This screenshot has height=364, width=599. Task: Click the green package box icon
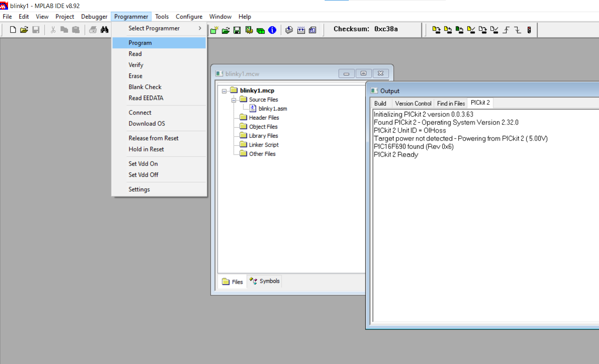pos(261,30)
